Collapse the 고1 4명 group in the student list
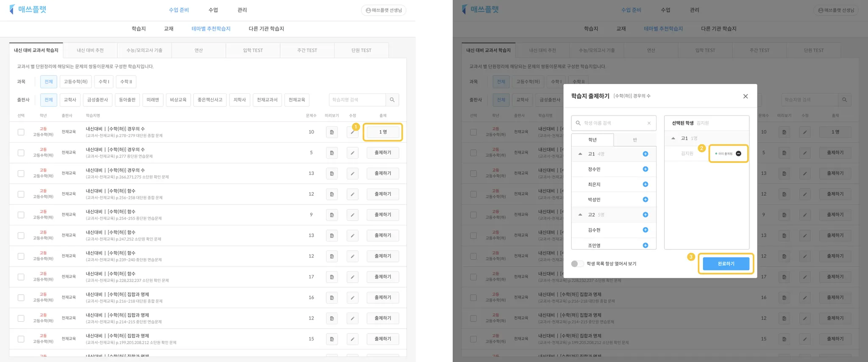Viewport: 868px width, 362px height. coord(580,154)
